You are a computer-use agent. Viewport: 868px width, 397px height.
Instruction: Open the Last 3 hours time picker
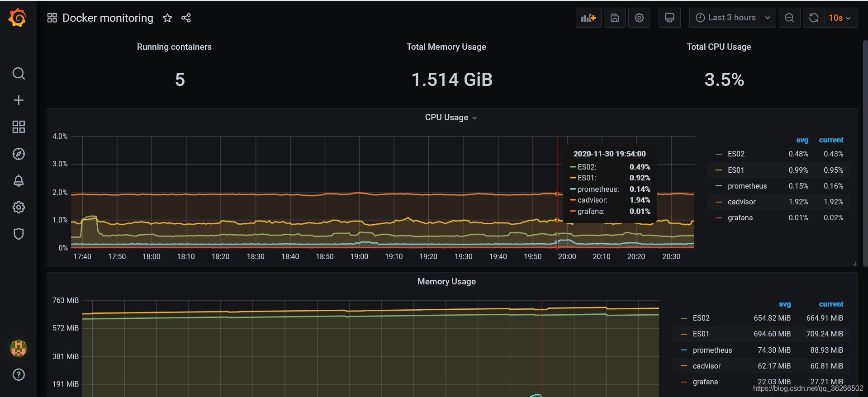click(732, 18)
